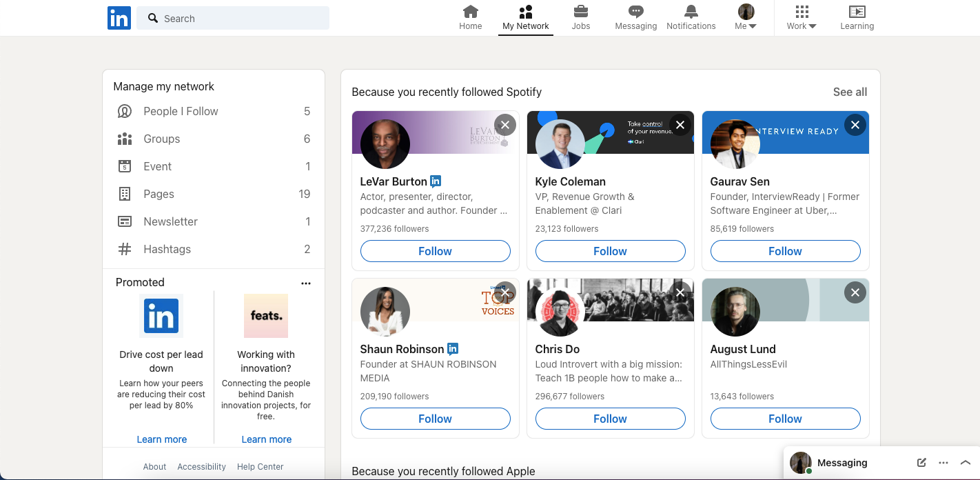Open the Promoted section options menu
This screenshot has width=980, height=480.
[306, 283]
